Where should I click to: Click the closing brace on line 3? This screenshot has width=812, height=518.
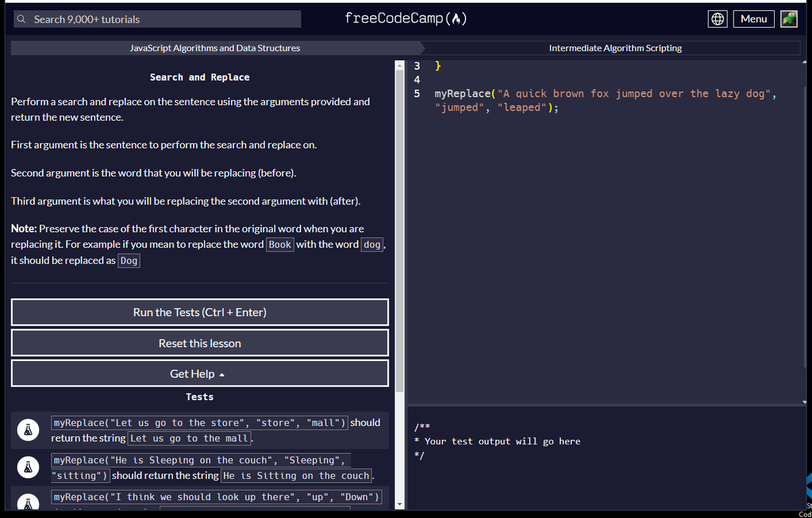tap(438, 66)
